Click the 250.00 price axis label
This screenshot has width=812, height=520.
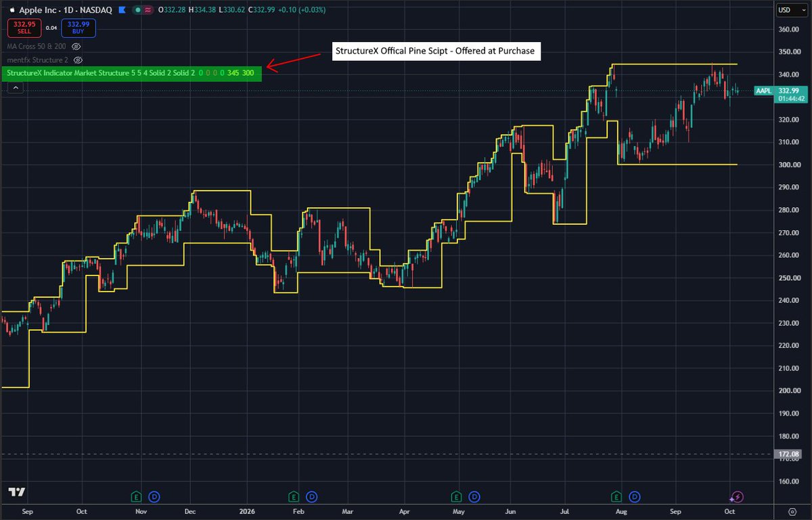pos(789,278)
